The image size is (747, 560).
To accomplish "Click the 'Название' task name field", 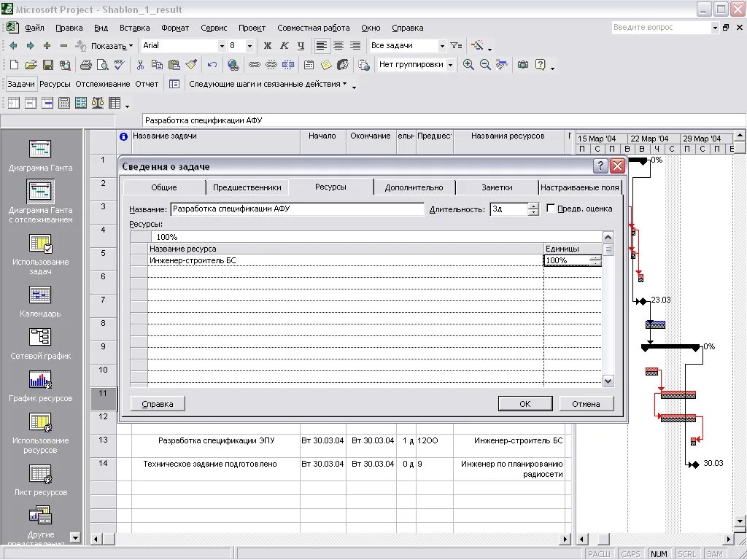I will 298,209.
